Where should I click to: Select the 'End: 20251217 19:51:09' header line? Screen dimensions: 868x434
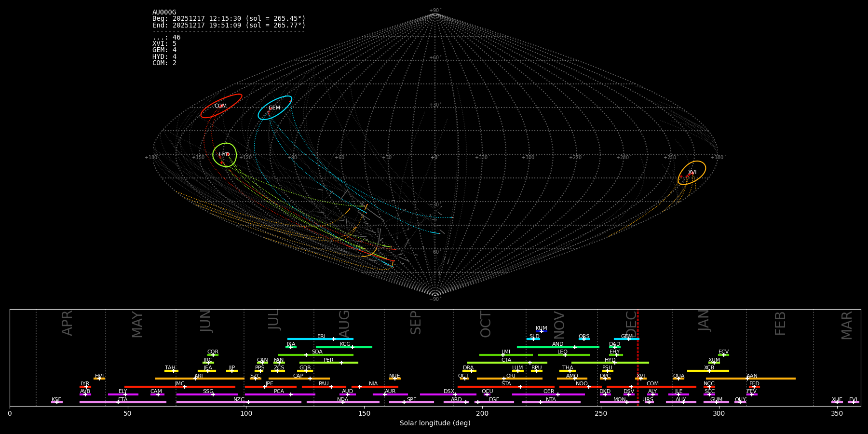coord(229,25)
